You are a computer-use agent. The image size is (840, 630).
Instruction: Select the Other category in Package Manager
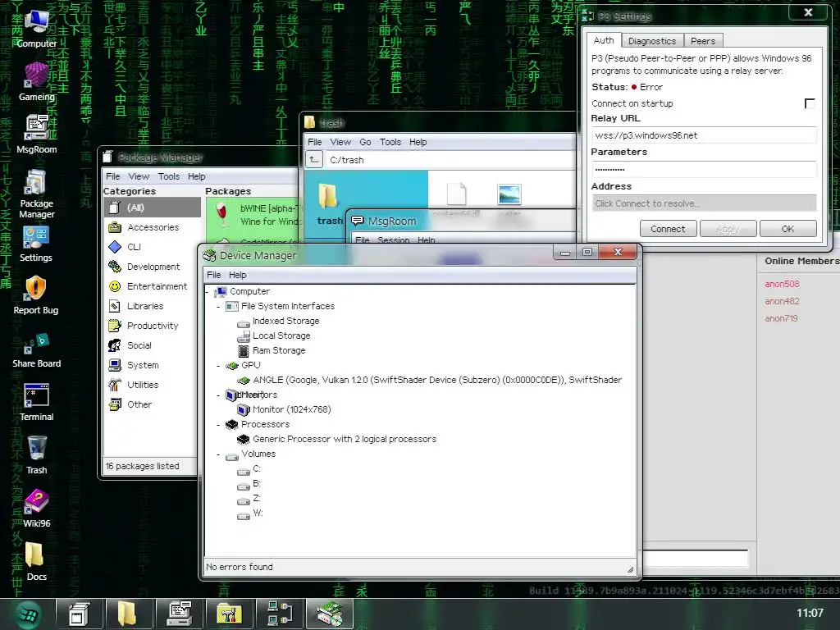click(x=152, y=404)
